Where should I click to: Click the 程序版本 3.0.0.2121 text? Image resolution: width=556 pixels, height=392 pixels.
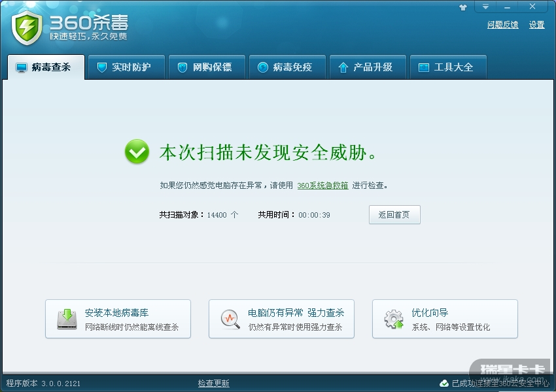(x=43, y=384)
